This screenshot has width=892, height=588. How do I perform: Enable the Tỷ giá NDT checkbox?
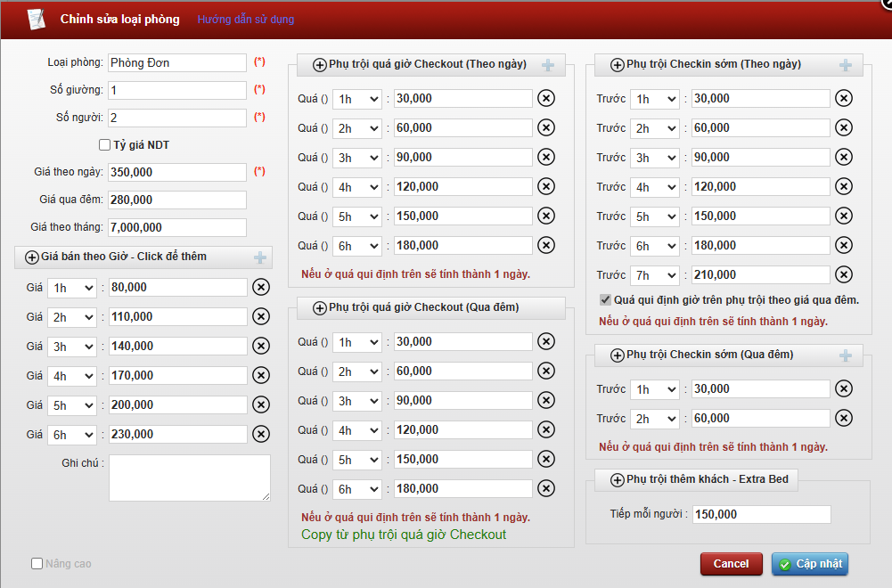104,145
